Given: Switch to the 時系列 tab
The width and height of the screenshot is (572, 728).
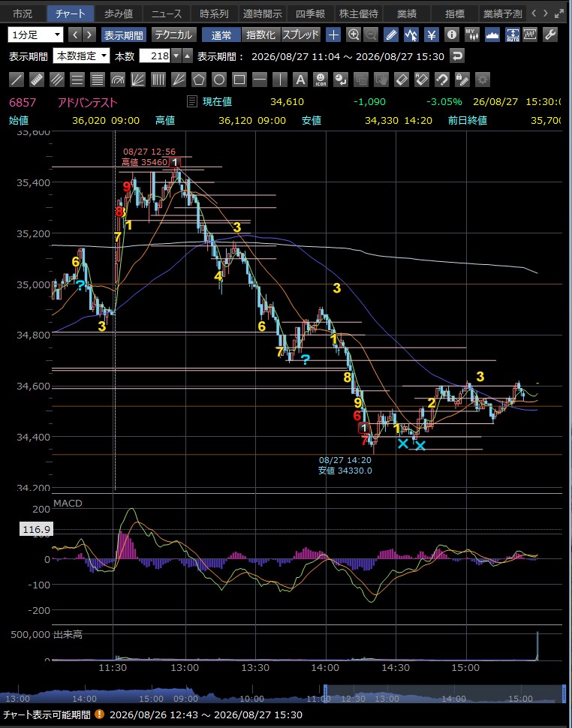Looking at the screenshot, I should pyautogui.click(x=214, y=14).
